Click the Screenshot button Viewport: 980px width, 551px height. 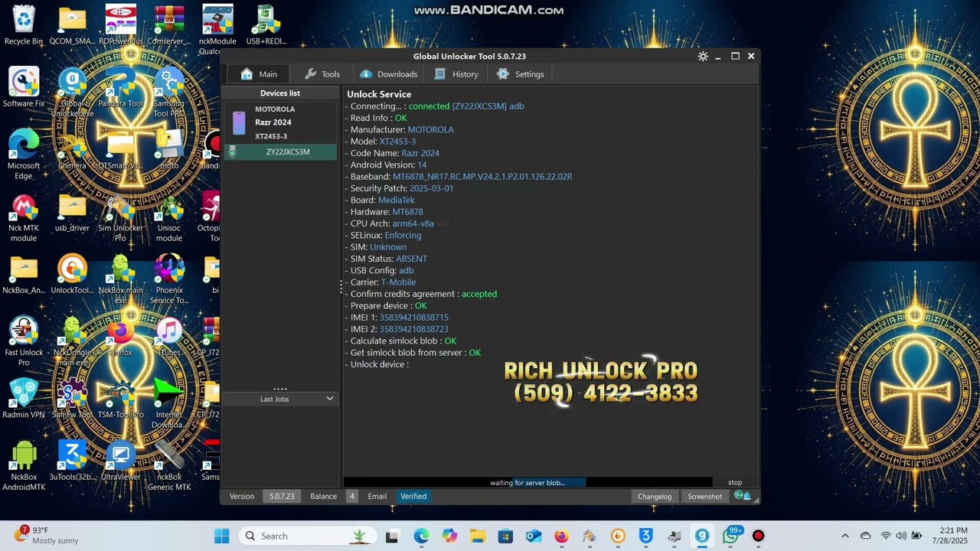tap(704, 497)
